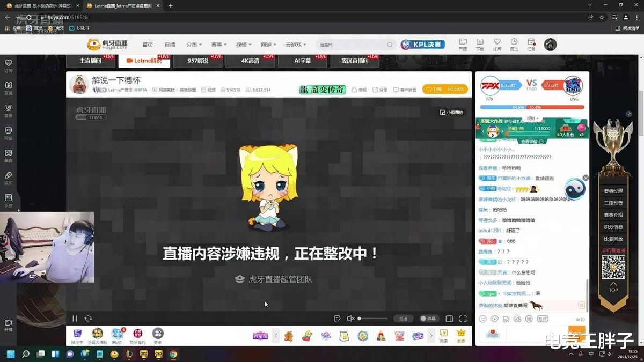Expand the 云游戏 dropdown in top navigation
This screenshot has width=644, height=362.
pos(295,45)
